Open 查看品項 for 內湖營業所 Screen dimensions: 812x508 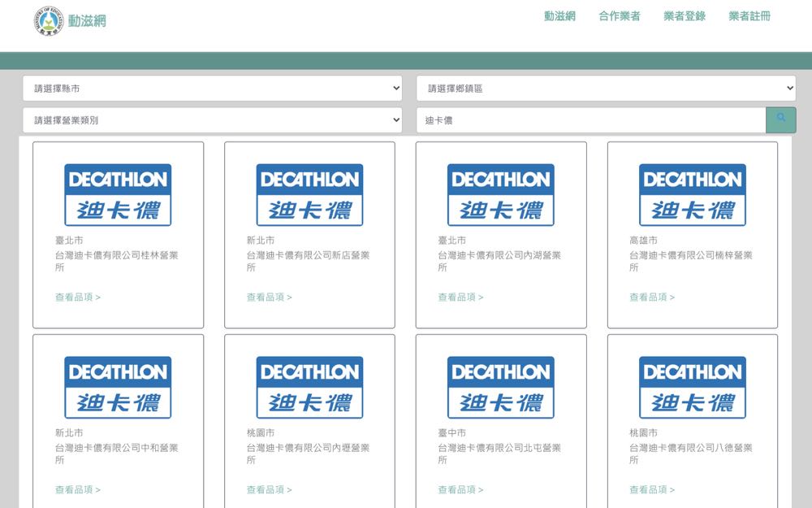(460, 297)
